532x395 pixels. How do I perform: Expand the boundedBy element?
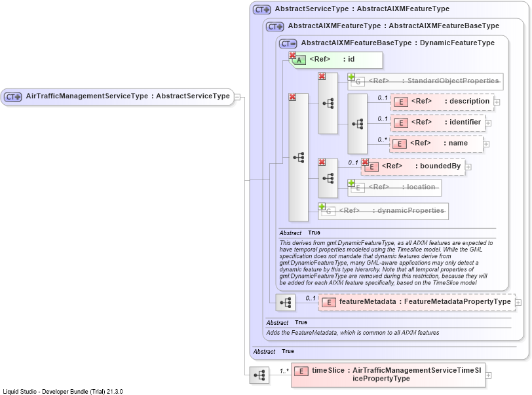468,166
